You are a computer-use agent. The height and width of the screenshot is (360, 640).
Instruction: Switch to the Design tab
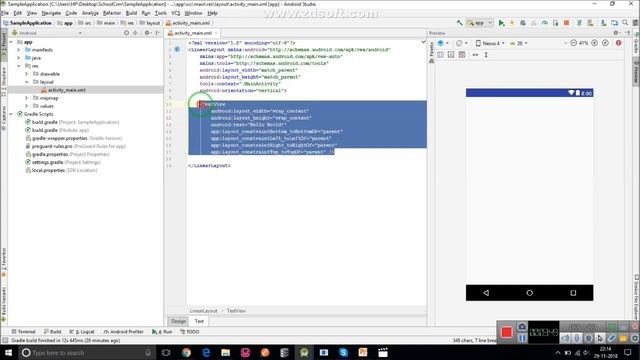[x=178, y=321]
